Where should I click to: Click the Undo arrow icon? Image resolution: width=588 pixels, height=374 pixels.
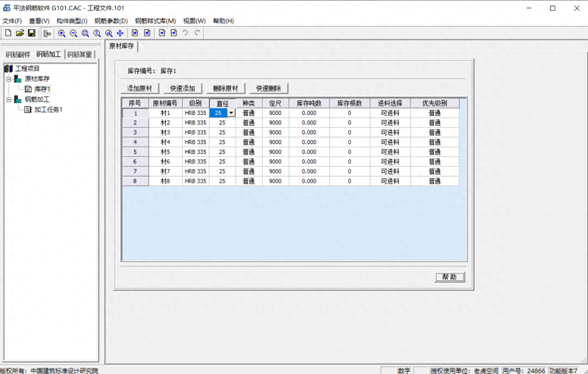[185, 33]
